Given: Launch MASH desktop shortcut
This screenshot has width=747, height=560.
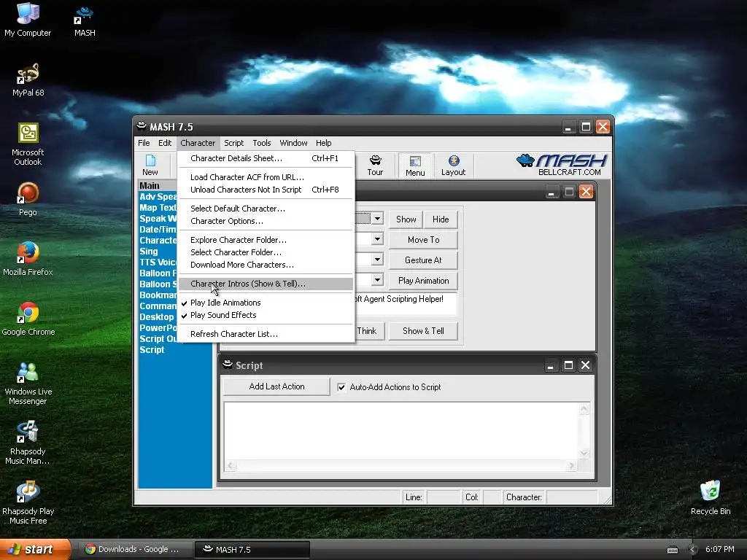Looking at the screenshot, I should pos(85,21).
